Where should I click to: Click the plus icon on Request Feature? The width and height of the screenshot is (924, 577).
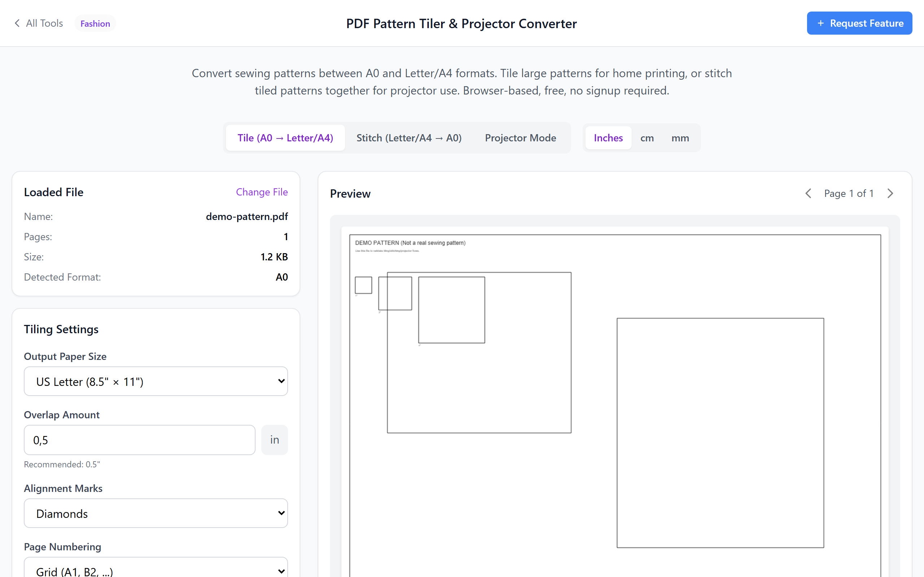(821, 23)
